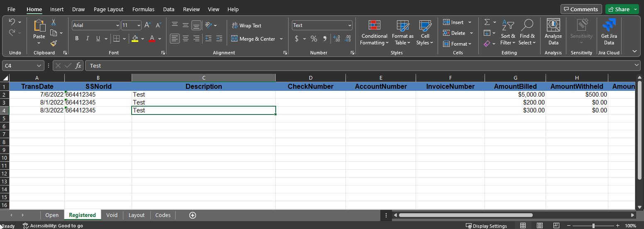Open Cell Styles gallery

point(425,32)
